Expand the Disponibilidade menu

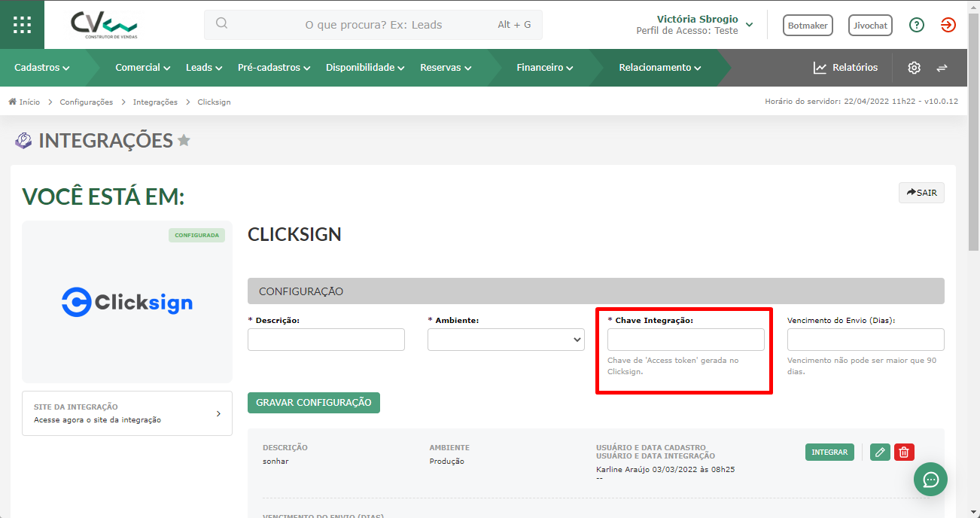click(x=365, y=68)
